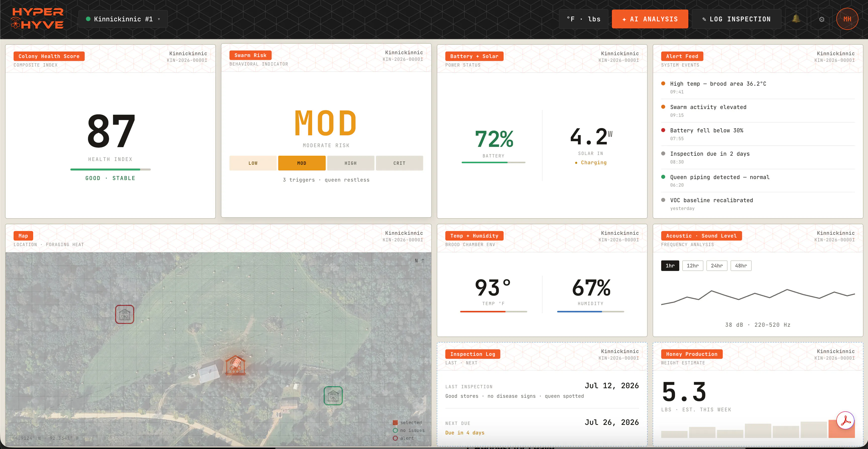Click the 67% humidity reading

(x=591, y=288)
